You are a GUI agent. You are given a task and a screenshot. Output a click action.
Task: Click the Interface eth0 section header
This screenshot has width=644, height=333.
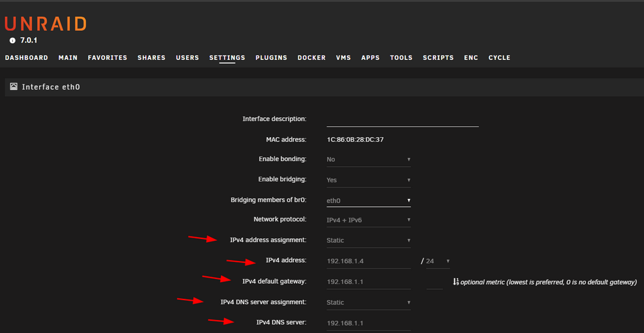[x=325, y=87]
